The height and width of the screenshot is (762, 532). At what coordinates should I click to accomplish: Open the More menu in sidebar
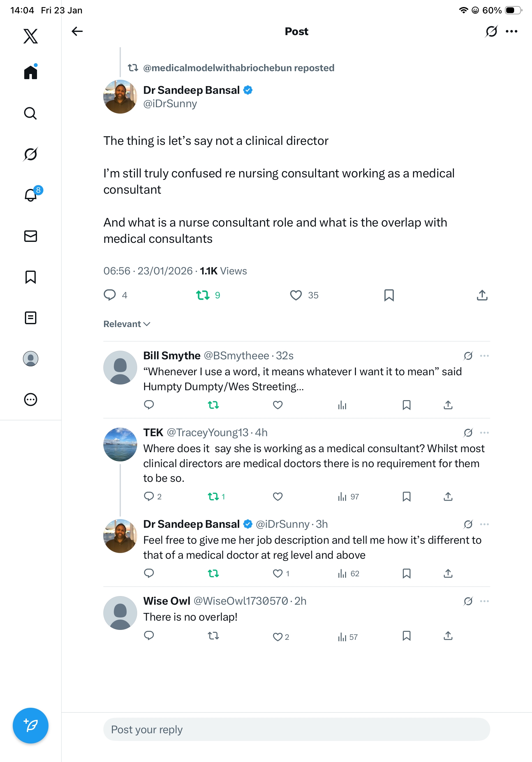pyautogui.click(x=31, y=399)
